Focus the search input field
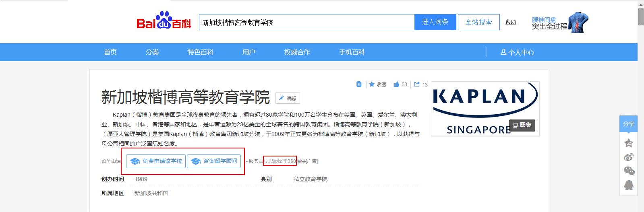The width and height of the screenshot is (644, 212). point(306,23)
